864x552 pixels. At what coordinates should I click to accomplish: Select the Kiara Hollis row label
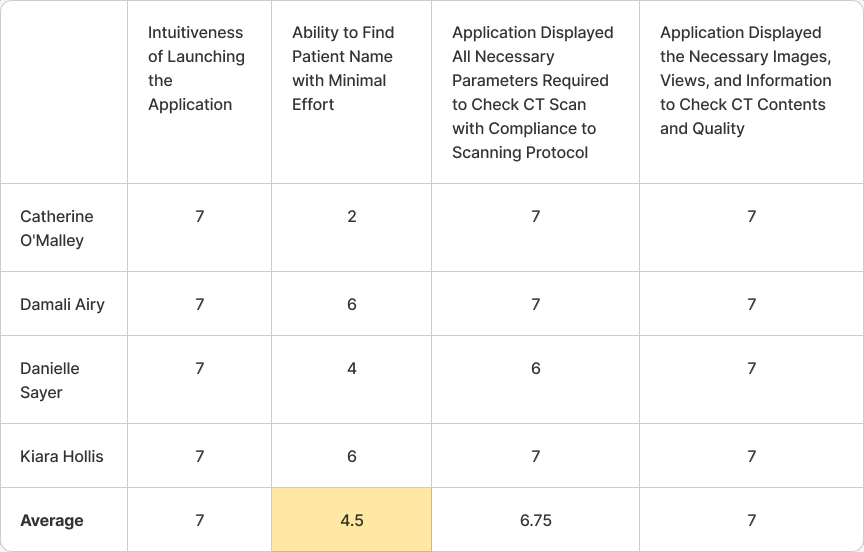64,456
